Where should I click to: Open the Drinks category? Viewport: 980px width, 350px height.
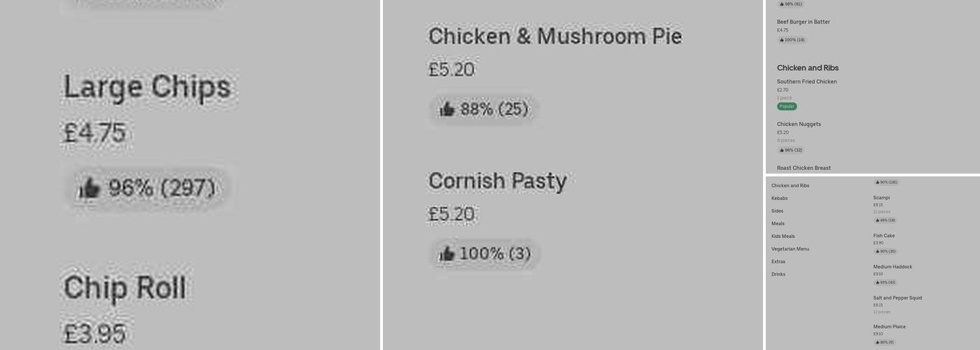(778, 274)
